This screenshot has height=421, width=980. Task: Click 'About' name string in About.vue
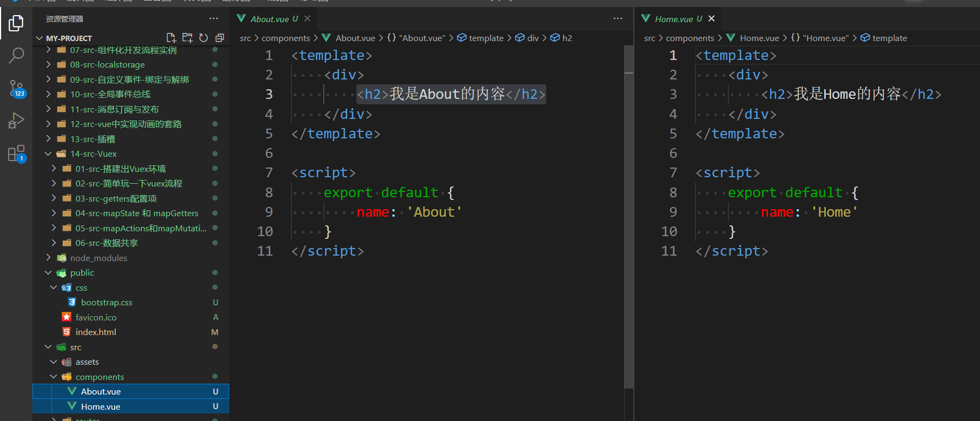point(435,212)
